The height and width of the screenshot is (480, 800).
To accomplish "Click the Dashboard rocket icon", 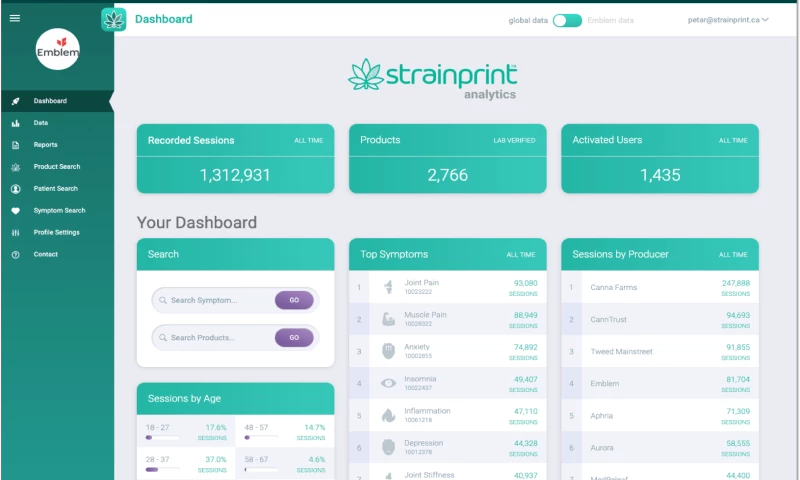I will coord(16,101).
